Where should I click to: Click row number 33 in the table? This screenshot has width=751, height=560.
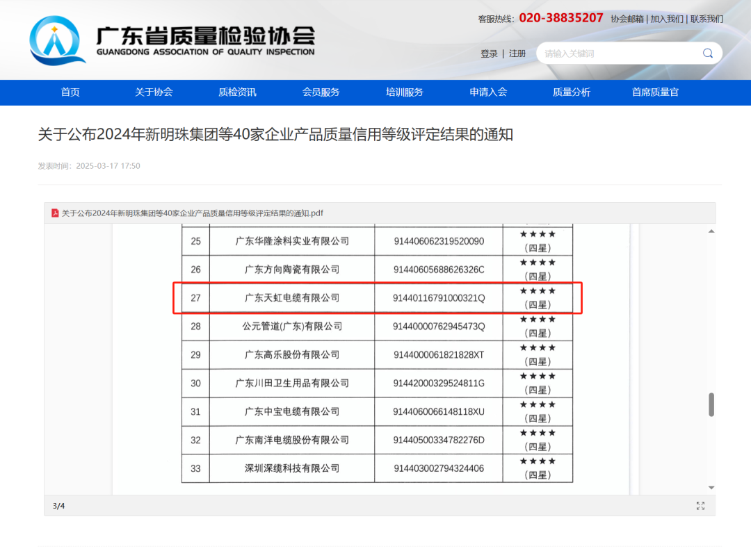point(196,468)
